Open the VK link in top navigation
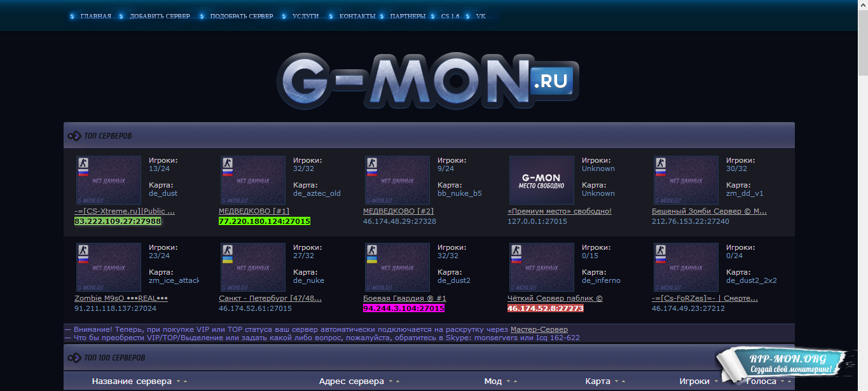 click(x=481, y=17)
